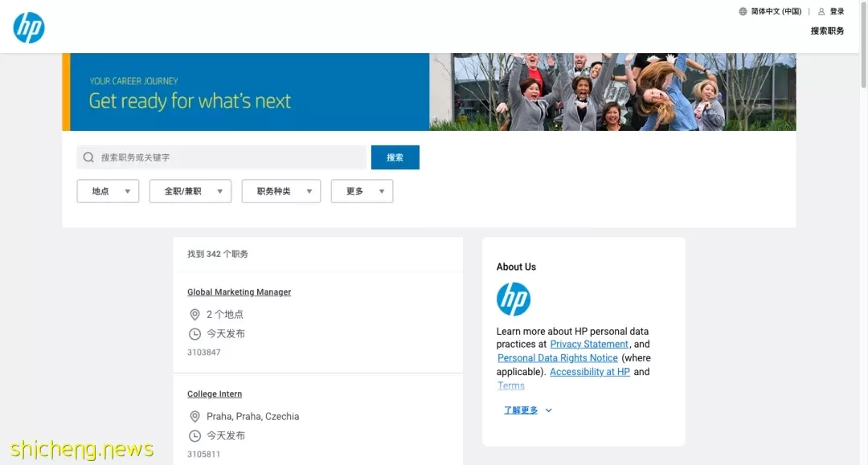Open the 简体中文 (中国) language selector

click(x=776, y=11)
